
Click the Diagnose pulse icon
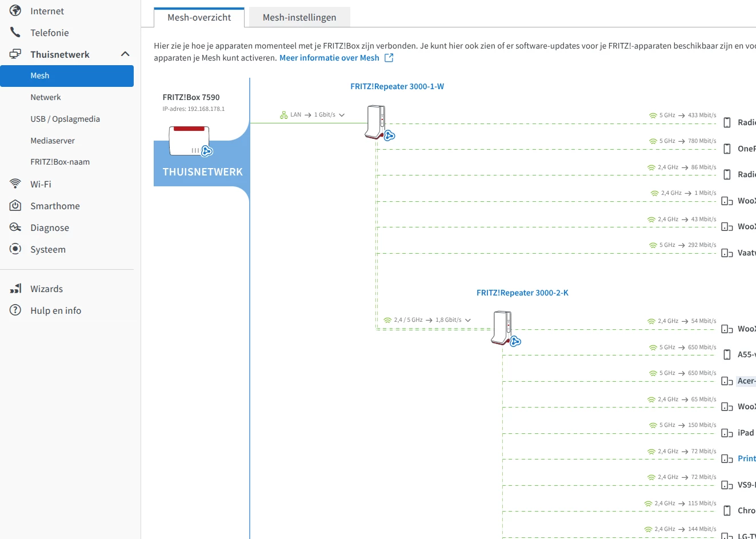pos(15,227)
